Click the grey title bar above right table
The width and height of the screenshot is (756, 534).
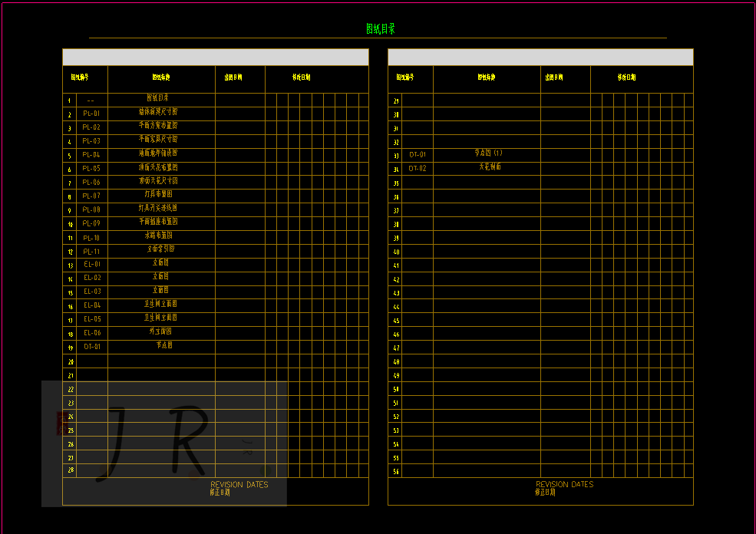coord(540,57)
